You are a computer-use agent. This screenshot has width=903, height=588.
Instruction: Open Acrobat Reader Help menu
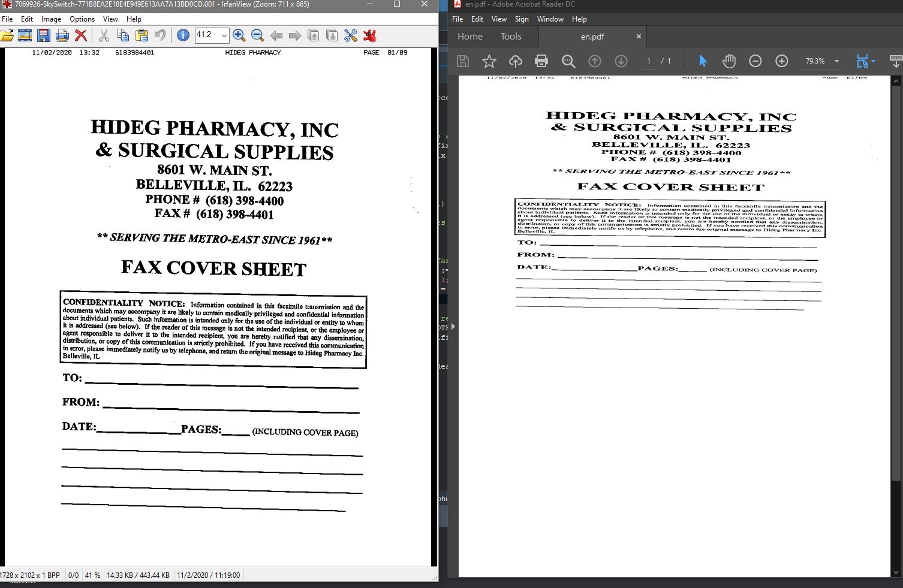point(579,19)
